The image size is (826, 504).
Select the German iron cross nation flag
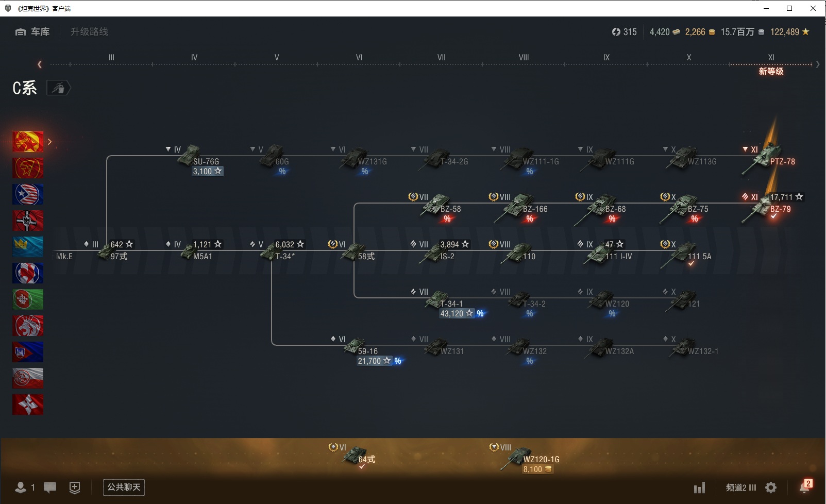coord(28,221)
